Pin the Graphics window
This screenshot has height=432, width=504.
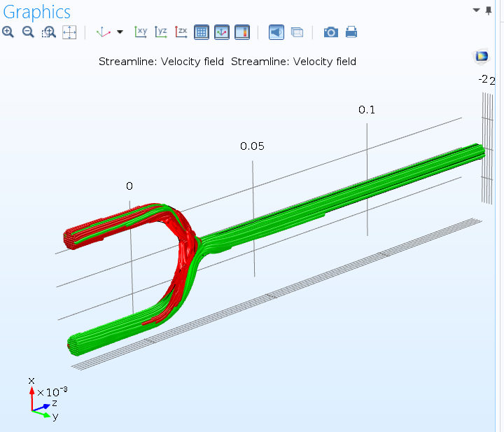click(489, 11)
